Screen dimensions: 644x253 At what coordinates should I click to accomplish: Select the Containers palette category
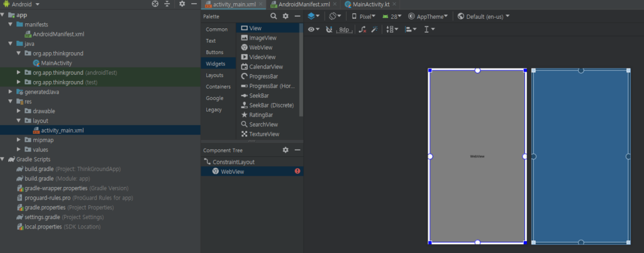coord(218,87)
